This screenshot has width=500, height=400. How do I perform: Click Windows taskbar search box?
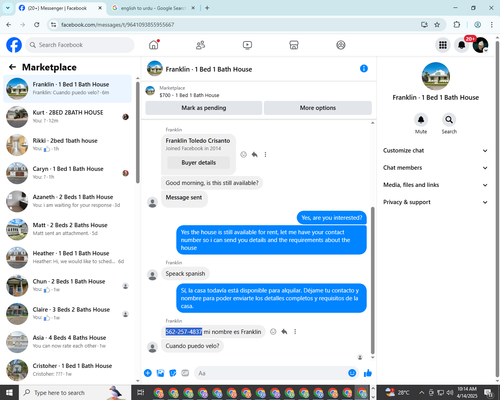pyautogui.click(x=74, y=392)
